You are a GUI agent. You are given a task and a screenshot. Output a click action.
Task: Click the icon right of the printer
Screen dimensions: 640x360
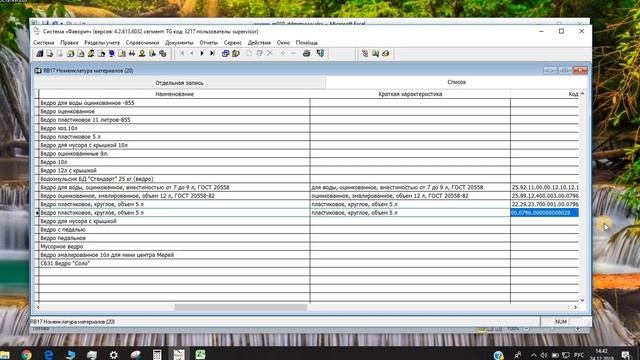click(x=320, y=53)
